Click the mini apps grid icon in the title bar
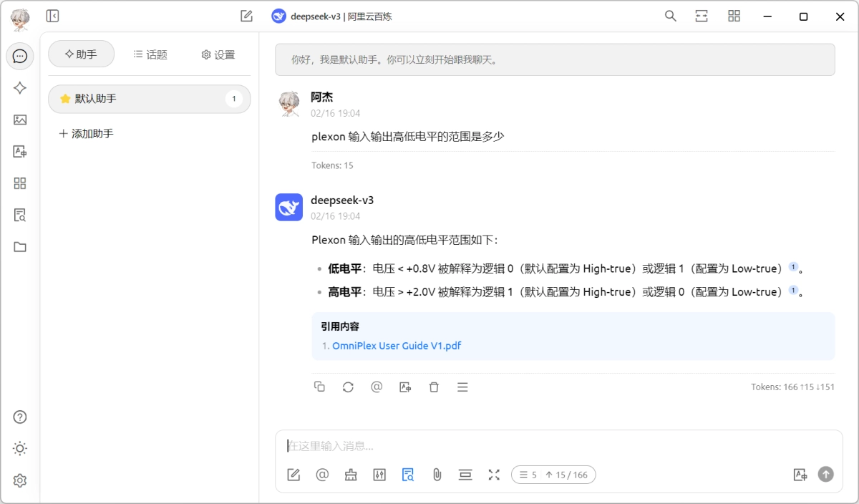The width and height of the screenshot is (859, 504). tap(734, 16)
